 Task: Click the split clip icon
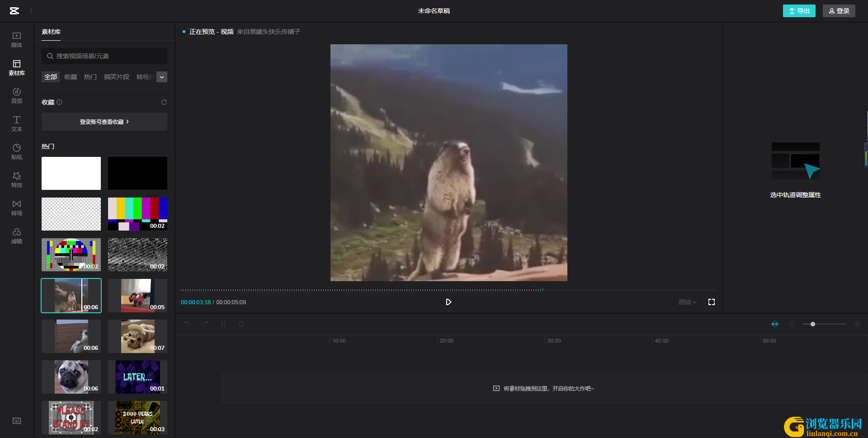(223, 324)
